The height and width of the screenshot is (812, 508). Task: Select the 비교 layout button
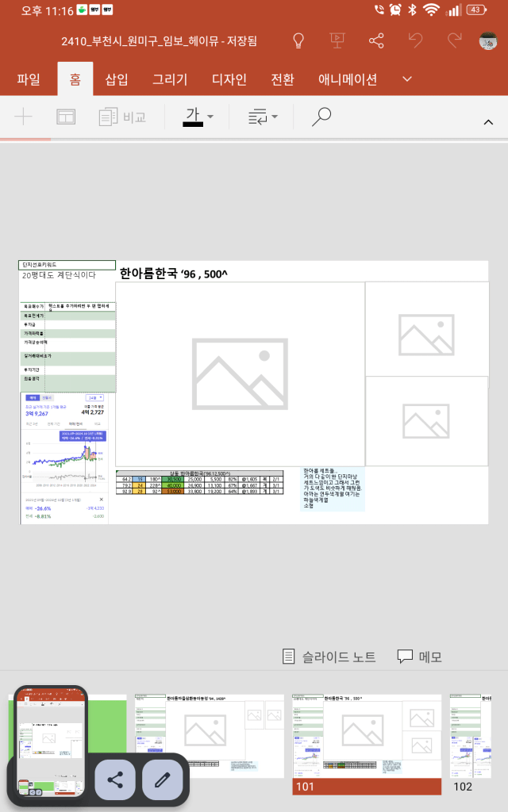click(122, 117)
